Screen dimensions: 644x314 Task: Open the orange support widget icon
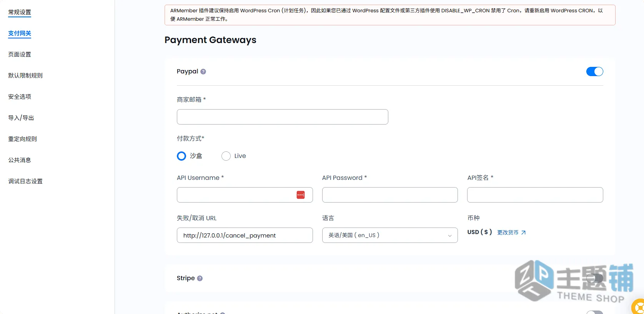(638, 307)
